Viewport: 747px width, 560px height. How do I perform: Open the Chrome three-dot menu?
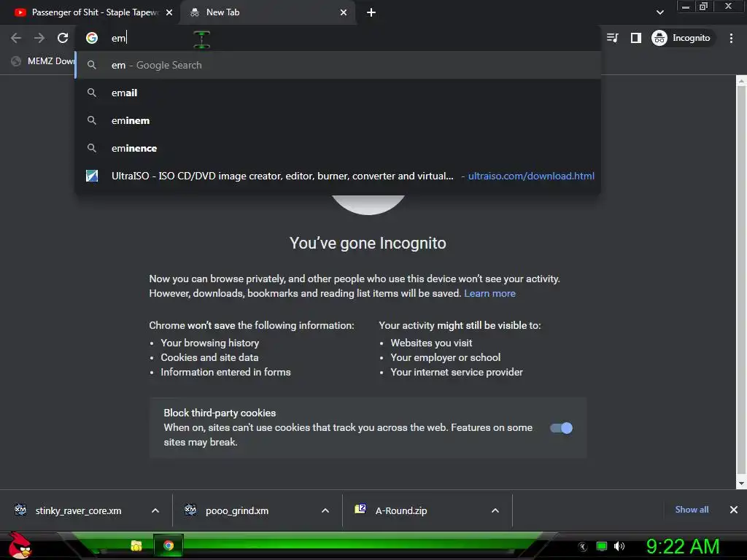click(x=731, y=38)
